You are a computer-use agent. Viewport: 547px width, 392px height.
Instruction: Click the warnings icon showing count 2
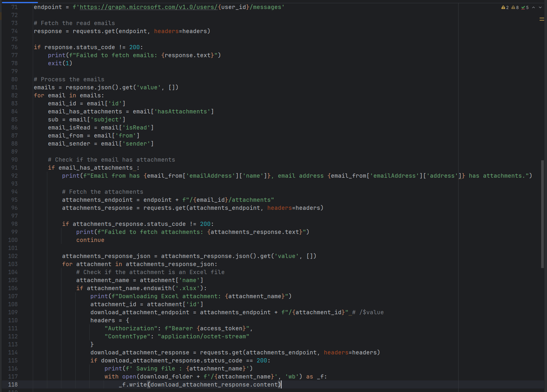pos(504,7)
